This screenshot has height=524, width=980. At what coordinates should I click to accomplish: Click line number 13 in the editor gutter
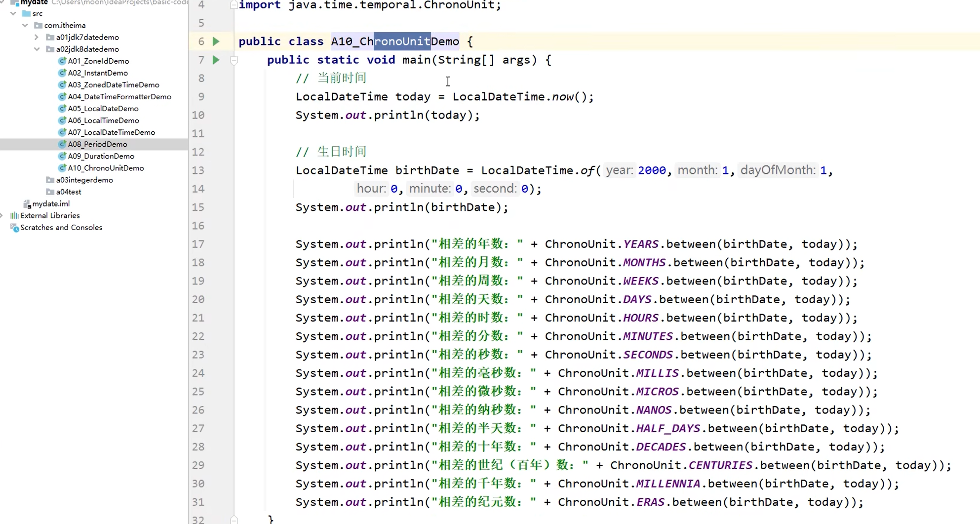[198, 170]
